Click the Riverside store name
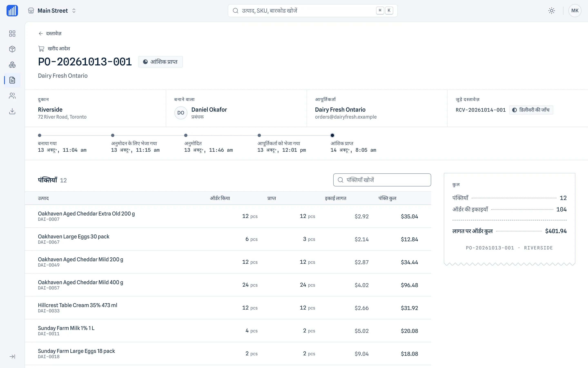The height and width of the screenshot is (368, 588). coord(50,110)
